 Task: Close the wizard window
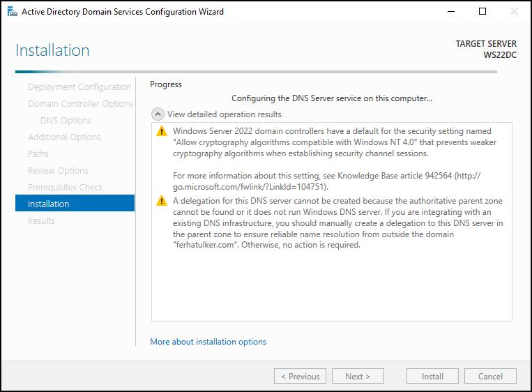[x=515, y=12]
